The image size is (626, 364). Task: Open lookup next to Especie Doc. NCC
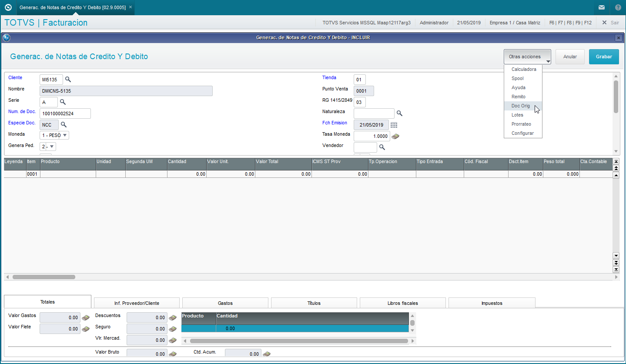(64, 125)
